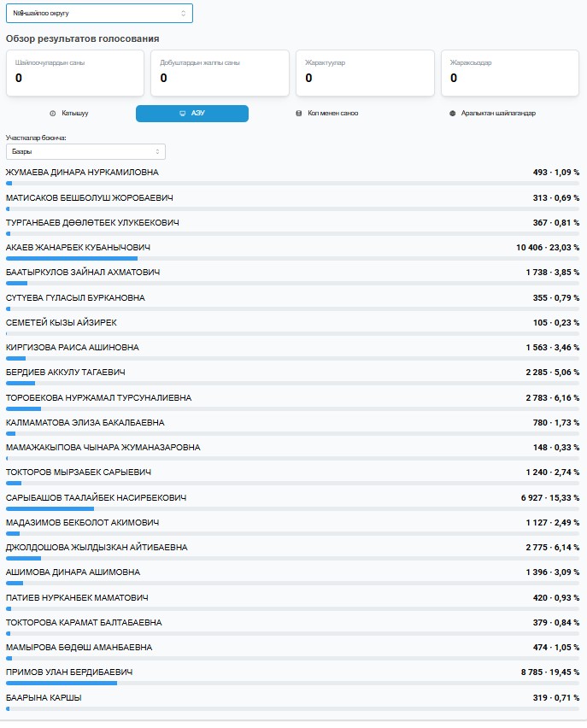This screenshot has height=728, width=587.
Task: Click the clock icon beside 'Катышуу'
Action: coord(53,114)
